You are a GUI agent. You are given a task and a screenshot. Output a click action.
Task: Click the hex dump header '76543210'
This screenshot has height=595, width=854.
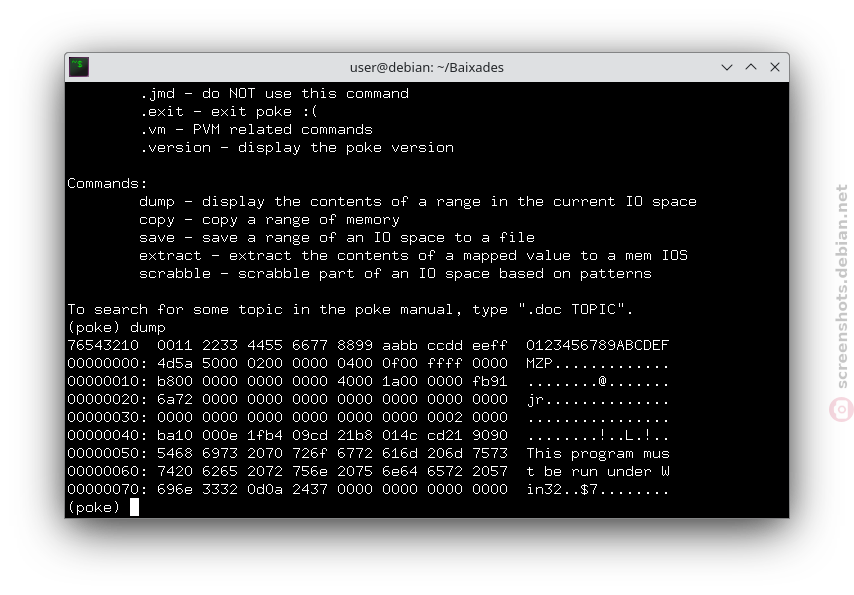[x=103, y=345]
